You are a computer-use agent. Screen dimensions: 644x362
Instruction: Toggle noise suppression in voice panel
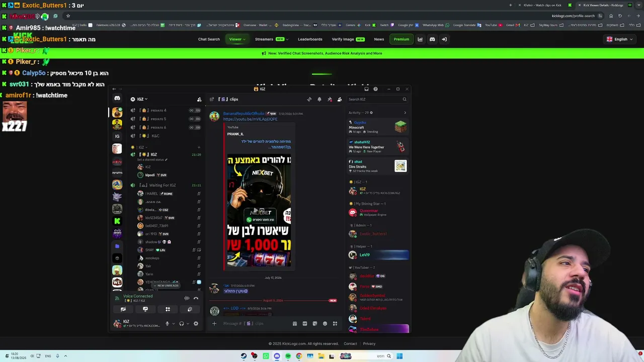(187, 298)
